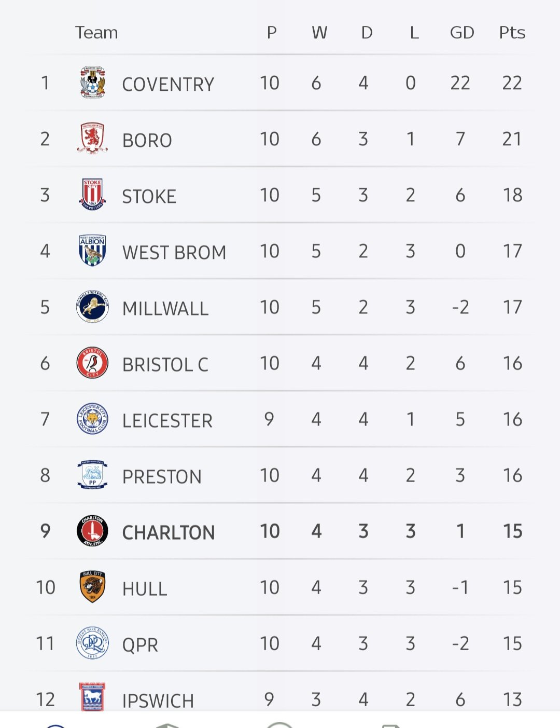This screenshot has height=728, width=560.
Task: Select the Hull City tiger badge
Action: [x=92, y=587]
